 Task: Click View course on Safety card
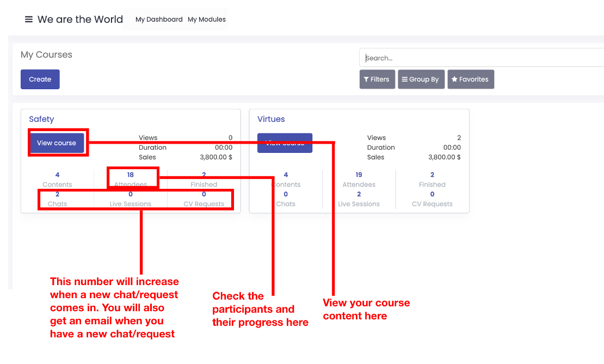57,143
